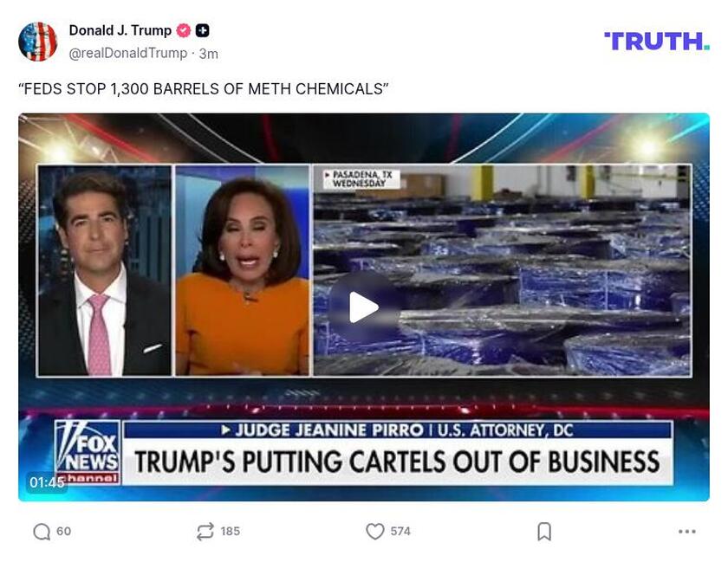
Task: Bookmark this post
Action: click(544, 532)
